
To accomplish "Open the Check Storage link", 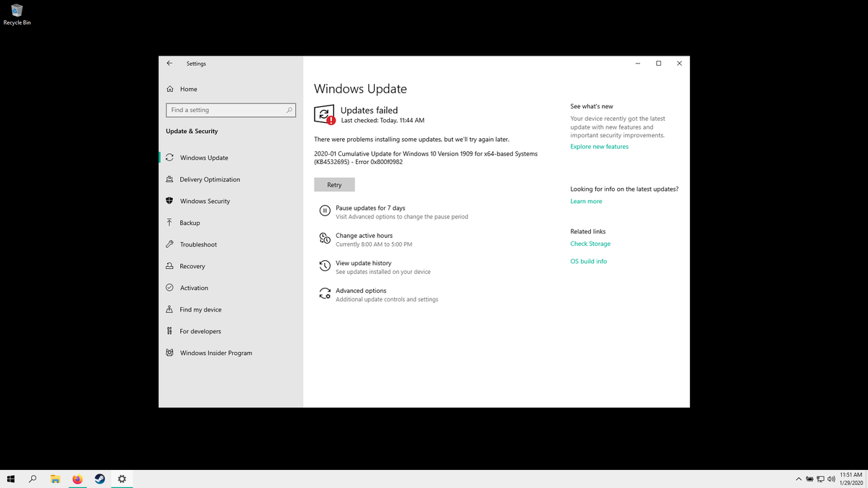I will tap(590, 244).
